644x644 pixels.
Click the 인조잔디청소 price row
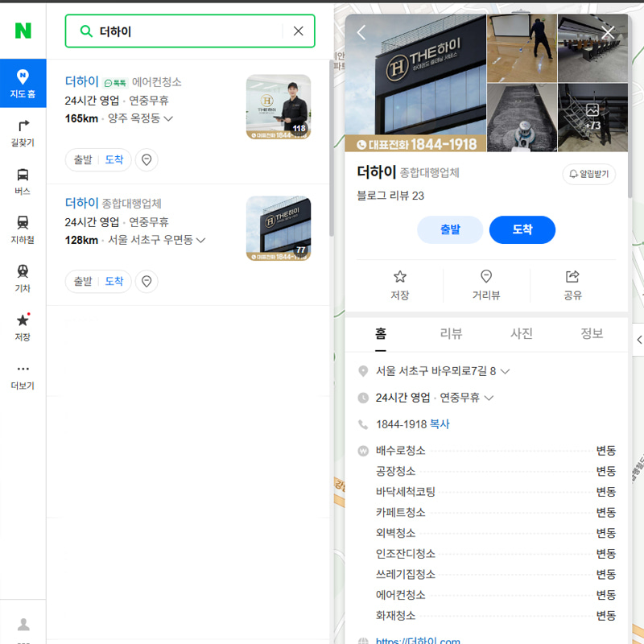(x=496, y=554)
